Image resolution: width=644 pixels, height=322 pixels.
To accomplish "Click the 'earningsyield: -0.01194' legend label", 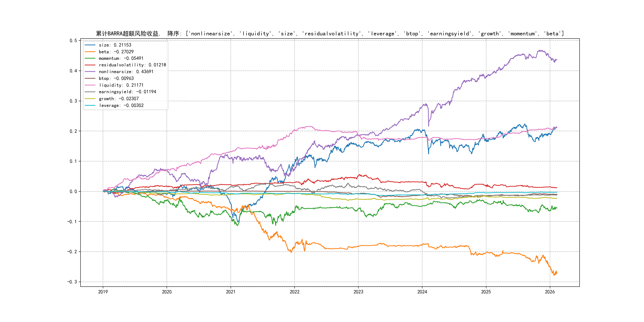I will (127, 92).
